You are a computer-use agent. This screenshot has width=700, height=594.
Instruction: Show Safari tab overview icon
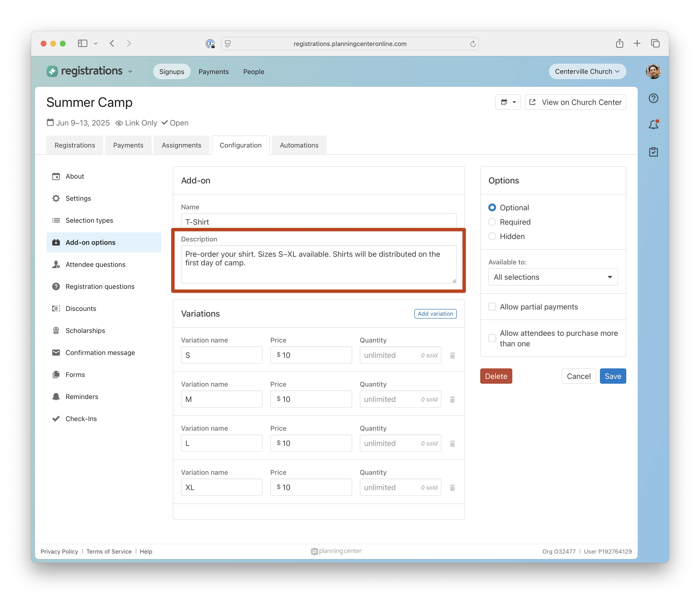[655, 43]
